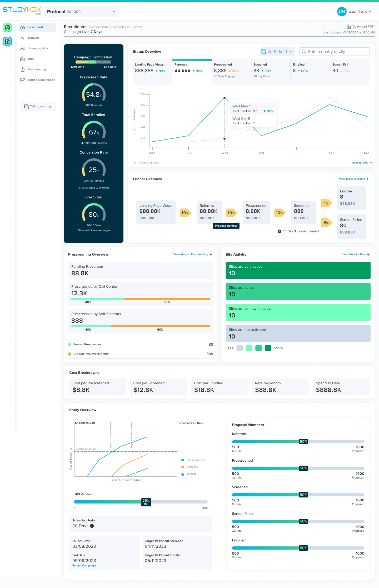379x588 pixels.
Task: Click arrow icon of View More in Status
Action: (x=367, y=179)
